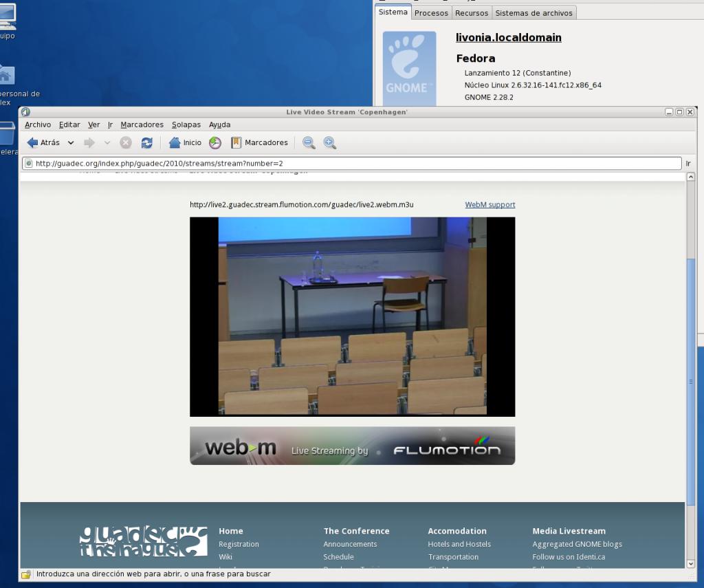
Task: Open the Transportation footer link
Action: click(x=453, y=557)
